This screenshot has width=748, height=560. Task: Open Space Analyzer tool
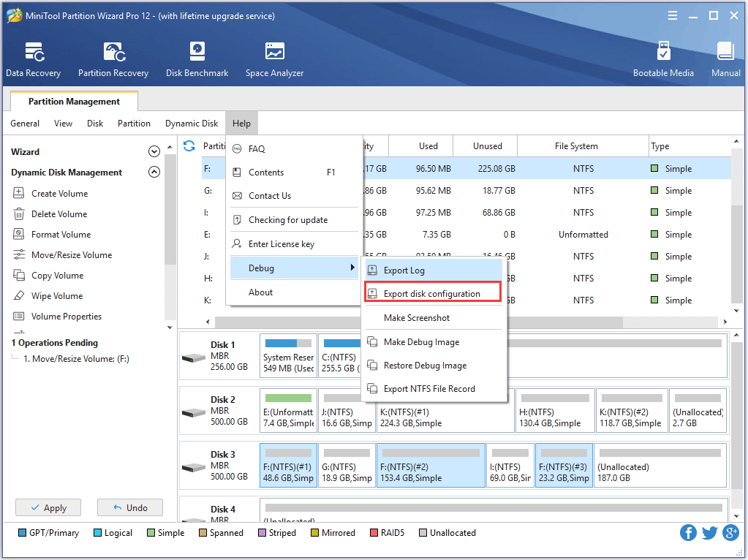274,59
